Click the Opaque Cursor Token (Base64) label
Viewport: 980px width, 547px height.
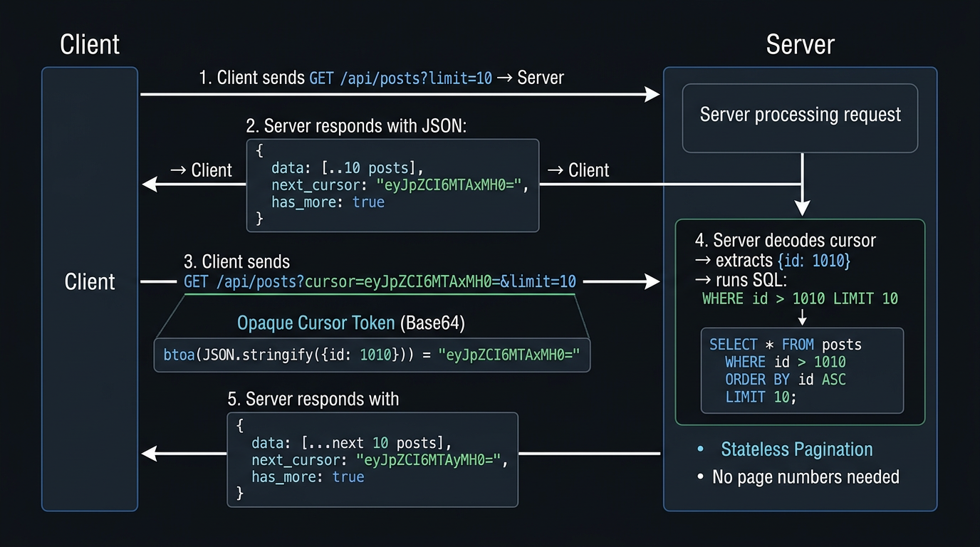350,323
